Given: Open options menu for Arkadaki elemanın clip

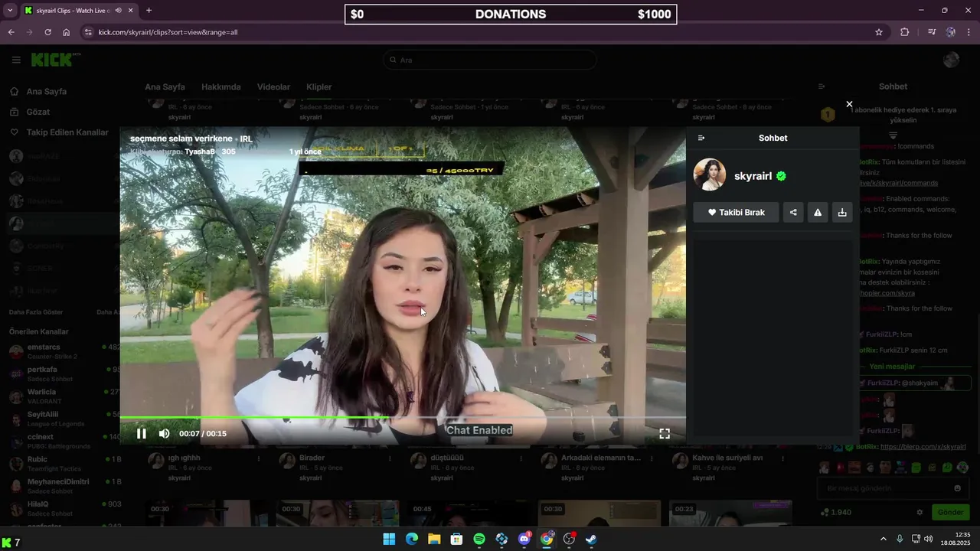Looking at the screenshot, I should [x=653, y=458].
